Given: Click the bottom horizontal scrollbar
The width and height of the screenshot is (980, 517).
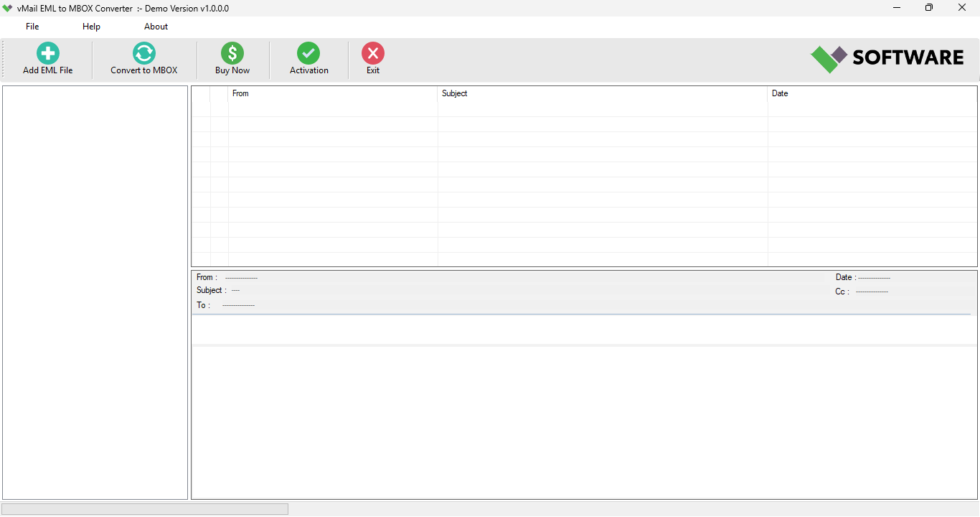Looking at the screenshot, I should pos(143,508).
